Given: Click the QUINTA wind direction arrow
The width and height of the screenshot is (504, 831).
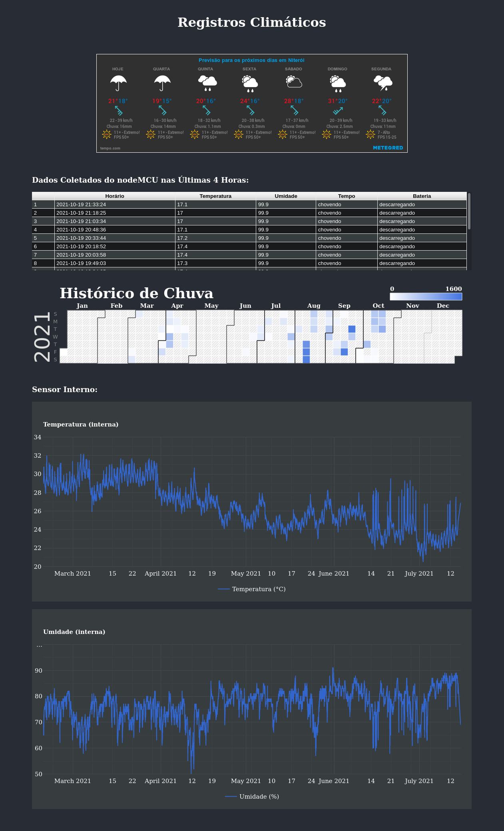Looking at the screenshot, I should point(206,110).
